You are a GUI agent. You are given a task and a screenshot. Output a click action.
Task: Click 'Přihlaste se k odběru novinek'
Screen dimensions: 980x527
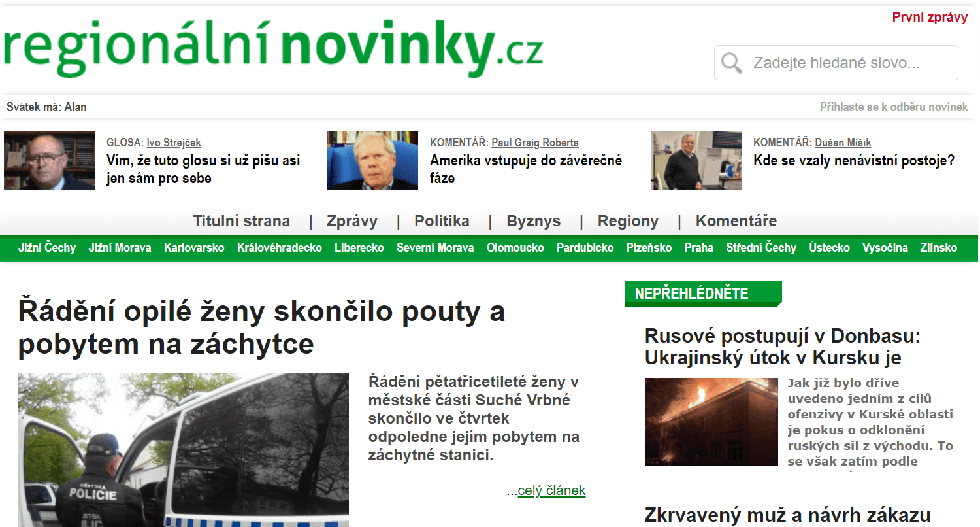894,107
